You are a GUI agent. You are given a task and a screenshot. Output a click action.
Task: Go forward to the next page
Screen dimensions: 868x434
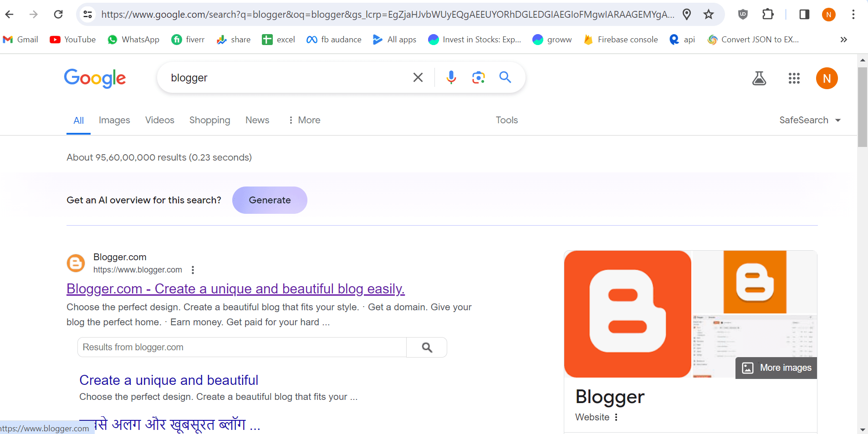coord(34,15)
